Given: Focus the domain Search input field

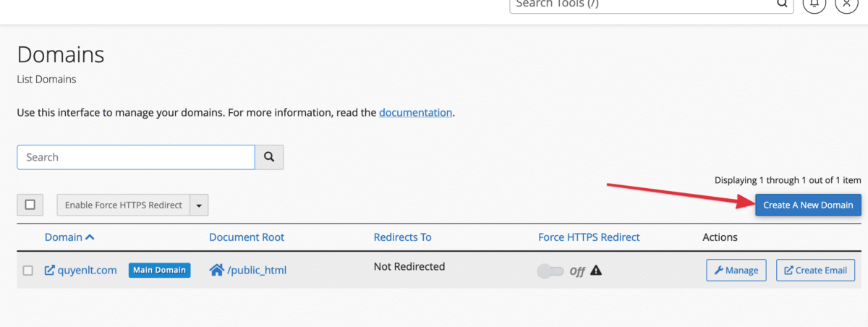Looking at the screenshot, I should click(x=136, y=157).
